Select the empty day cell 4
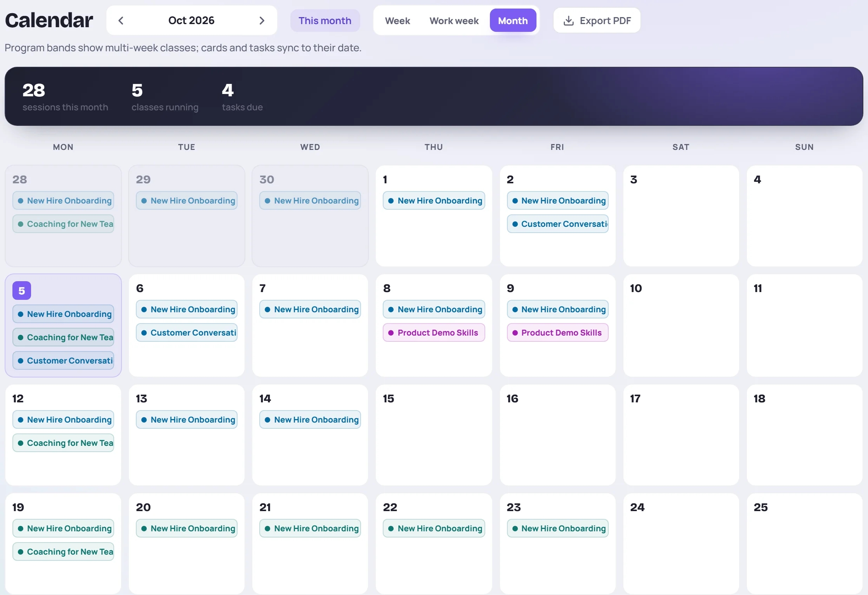This screenshot has width=868, height=595. (x=805, y=216)
